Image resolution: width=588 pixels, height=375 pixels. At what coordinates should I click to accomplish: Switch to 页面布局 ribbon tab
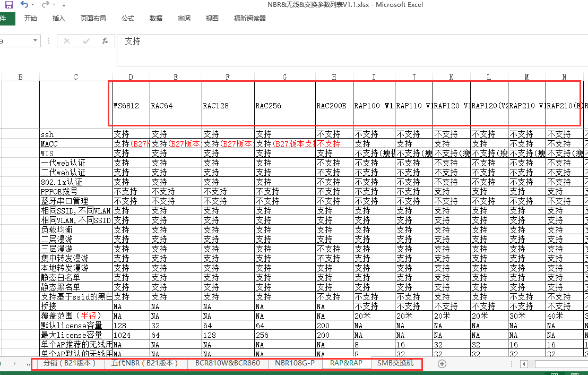[x=93, y=19]
